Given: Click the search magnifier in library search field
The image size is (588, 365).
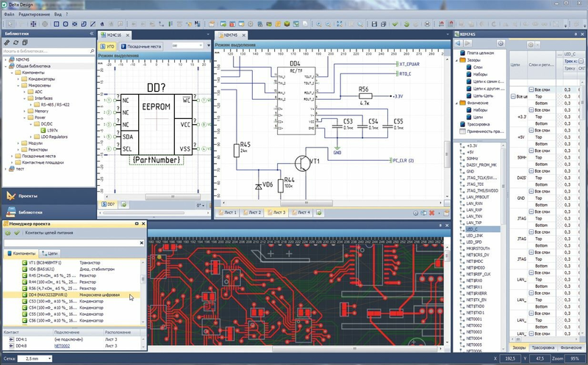Looking at the screenshot, I should pos(92,51).
